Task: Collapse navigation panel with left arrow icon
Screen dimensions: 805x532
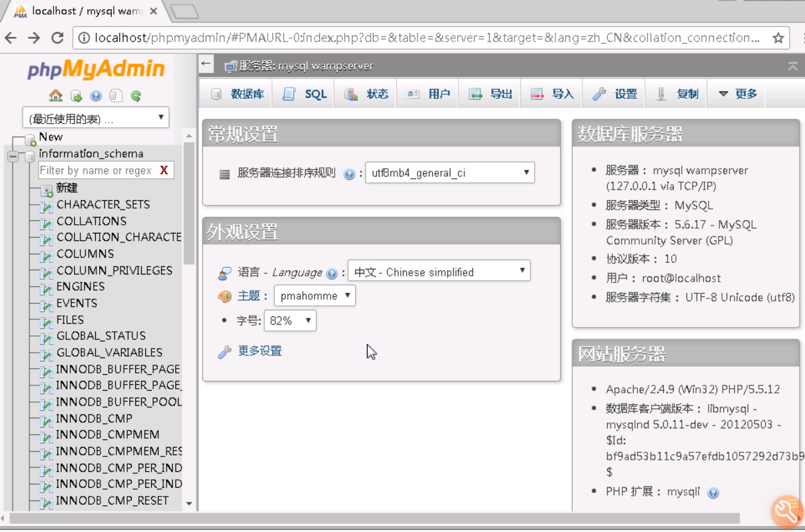Action: [x=206, y=64]
